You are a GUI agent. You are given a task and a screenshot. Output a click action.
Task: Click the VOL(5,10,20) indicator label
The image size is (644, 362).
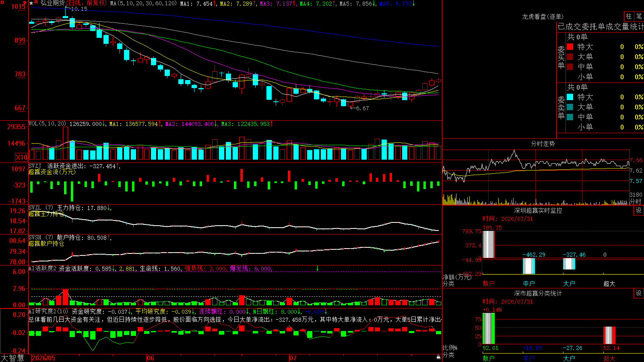(x=47, y=124)
